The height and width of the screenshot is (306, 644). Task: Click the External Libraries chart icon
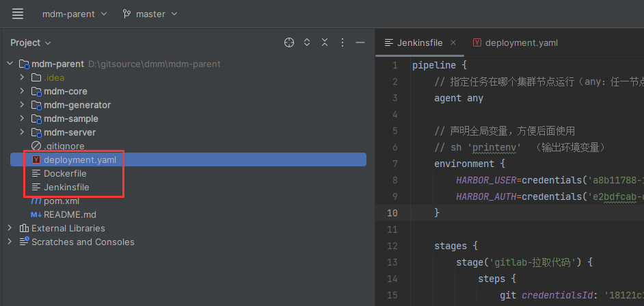[24, 228]
